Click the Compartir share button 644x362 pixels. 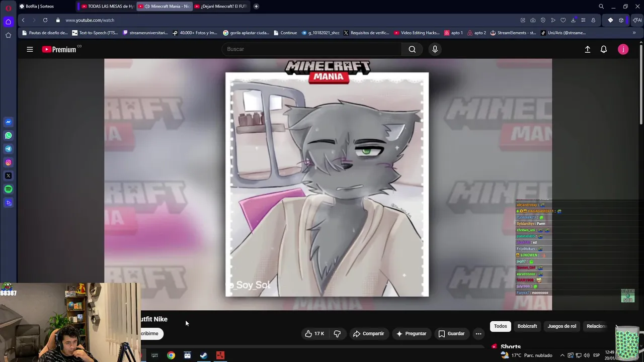click(x=369, y=333)
